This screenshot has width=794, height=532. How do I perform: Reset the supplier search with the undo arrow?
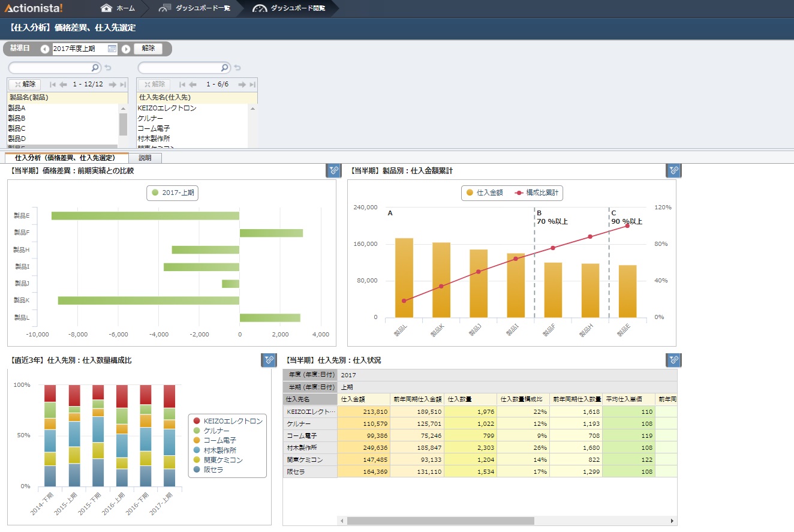(237, 68)
